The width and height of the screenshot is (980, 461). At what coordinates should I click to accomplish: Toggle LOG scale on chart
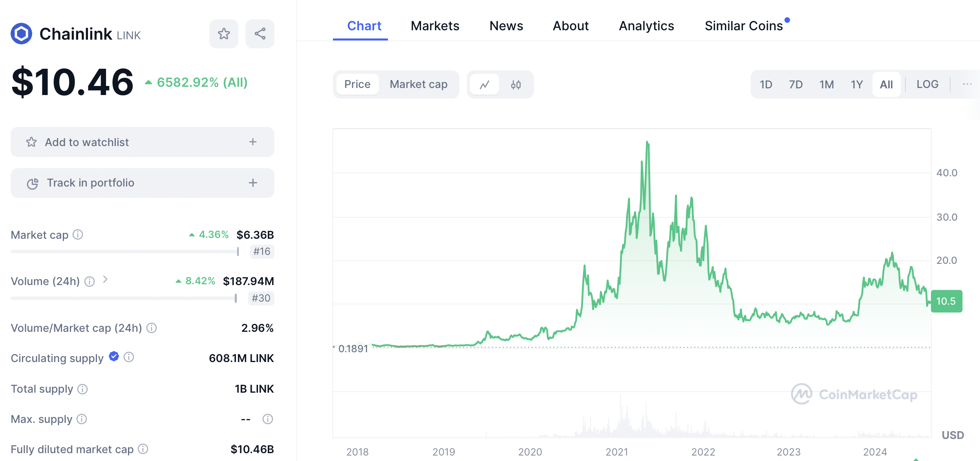coord(927,84)
